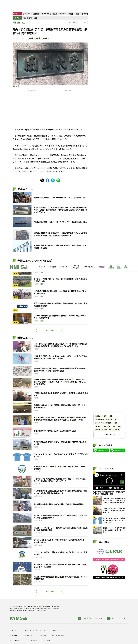
Task: Click the search magnifier icon
Action: pos(85,23)
